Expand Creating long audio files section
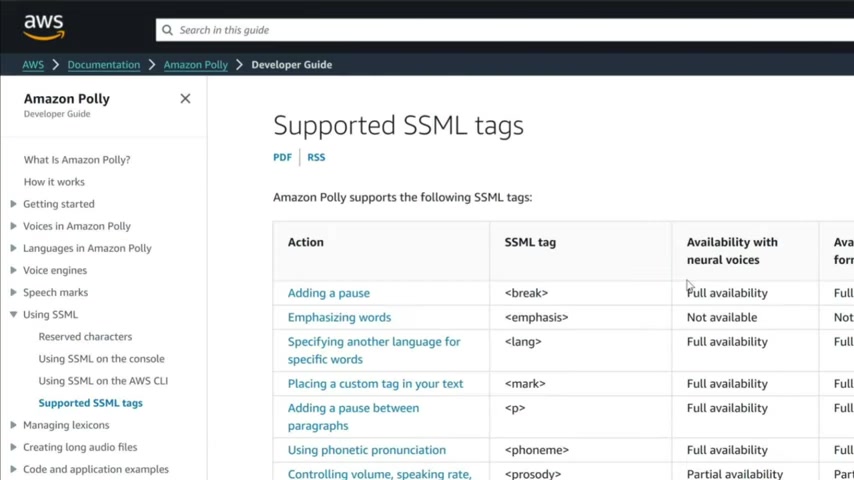Image resolution: width=854 pixels, height=480 pixels. 14,447
